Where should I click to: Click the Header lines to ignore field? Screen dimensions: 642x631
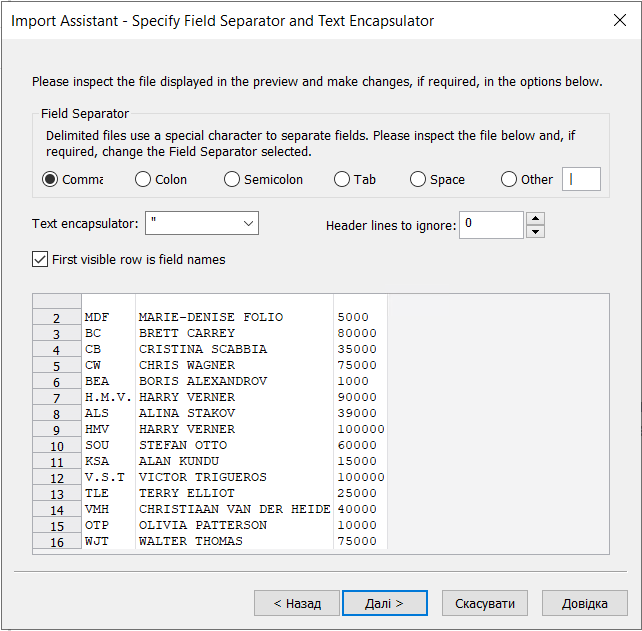point(491,225)
